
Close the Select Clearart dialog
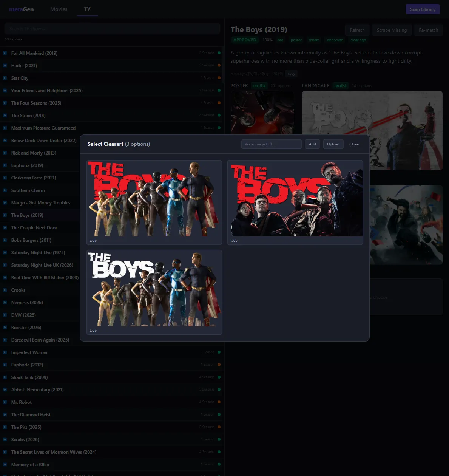click(354, 144)
